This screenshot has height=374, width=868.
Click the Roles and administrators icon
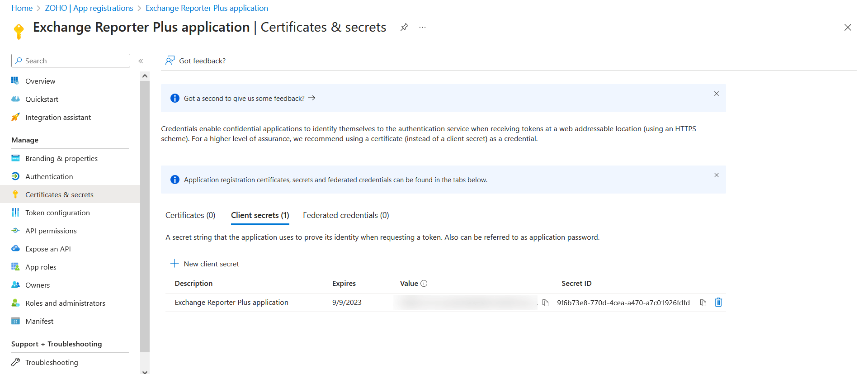(15, 303)
